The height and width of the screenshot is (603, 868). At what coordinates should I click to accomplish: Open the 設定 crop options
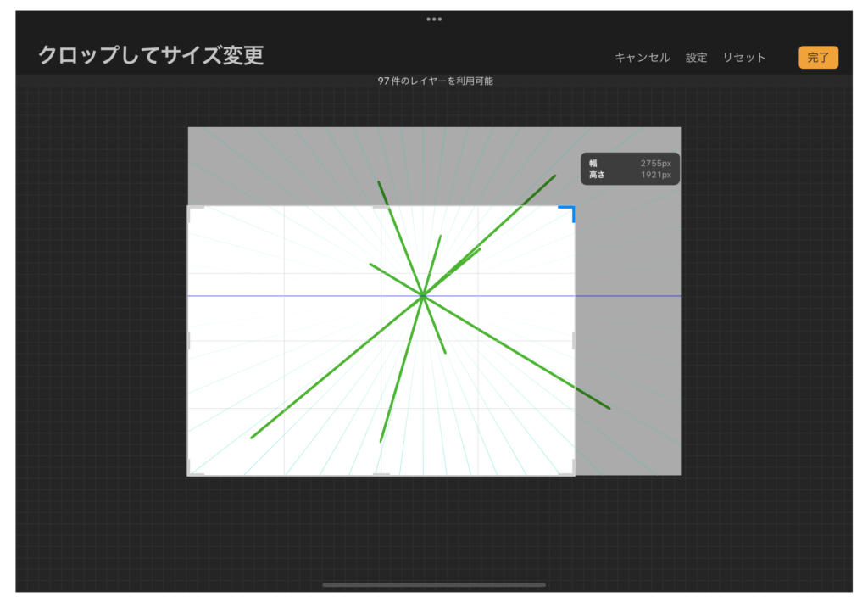(696, 58)
